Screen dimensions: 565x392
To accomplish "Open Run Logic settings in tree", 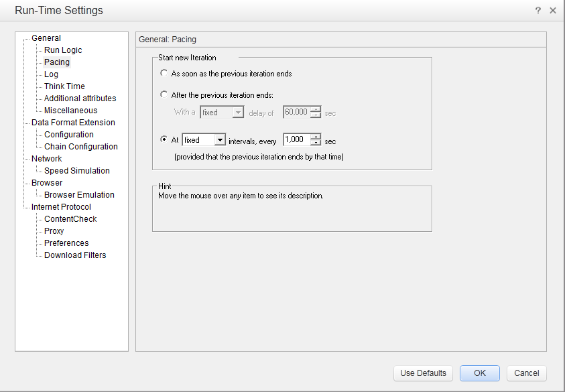I will click(63, 50).
